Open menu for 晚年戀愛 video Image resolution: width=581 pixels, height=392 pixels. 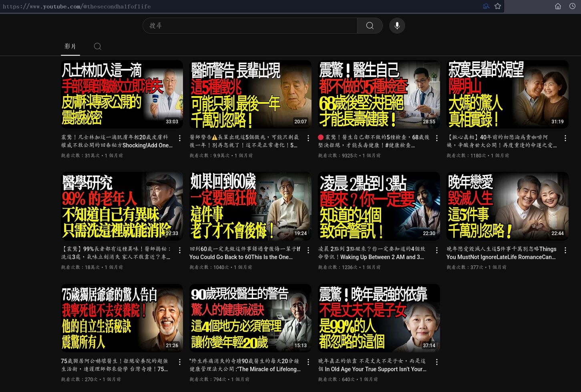(565, 250)
